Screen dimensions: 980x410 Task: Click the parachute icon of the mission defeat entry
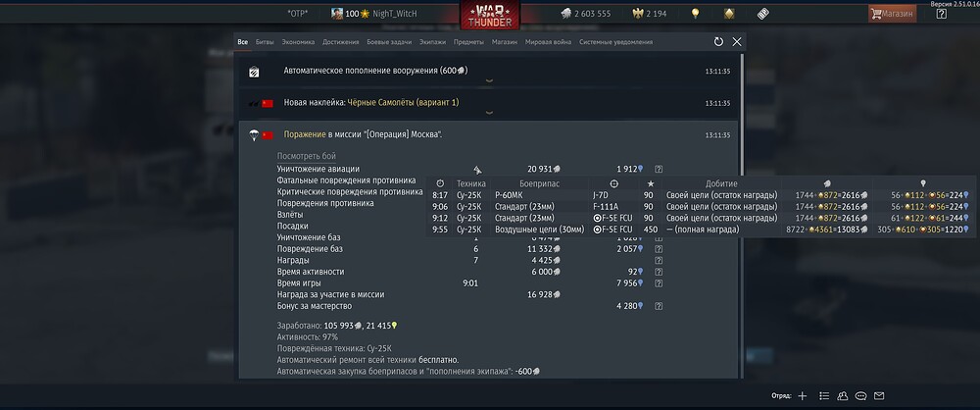pos(254,135)
